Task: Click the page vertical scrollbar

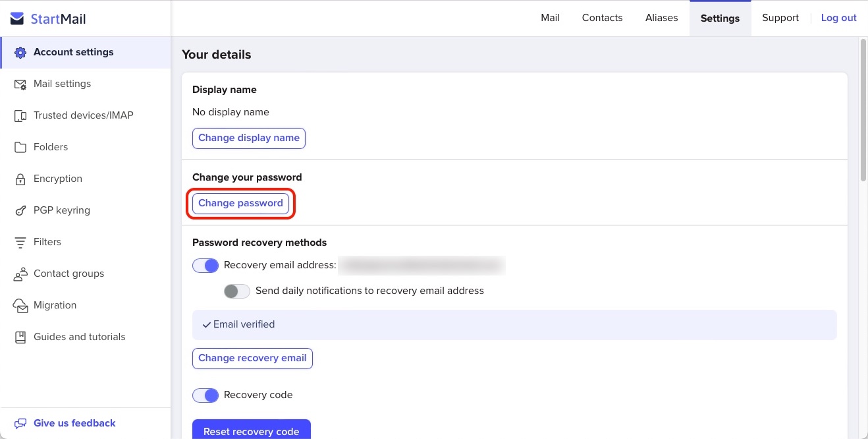Action: [863, 109]
